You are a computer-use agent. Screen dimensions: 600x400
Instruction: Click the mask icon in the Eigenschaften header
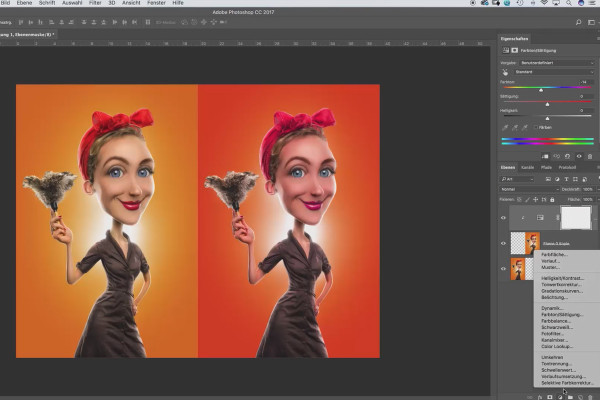click(x=515, y=50)
